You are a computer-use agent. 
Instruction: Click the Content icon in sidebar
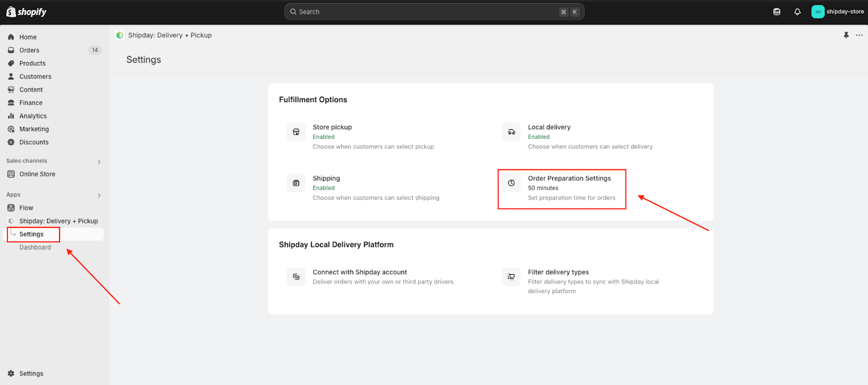(11, 90)
